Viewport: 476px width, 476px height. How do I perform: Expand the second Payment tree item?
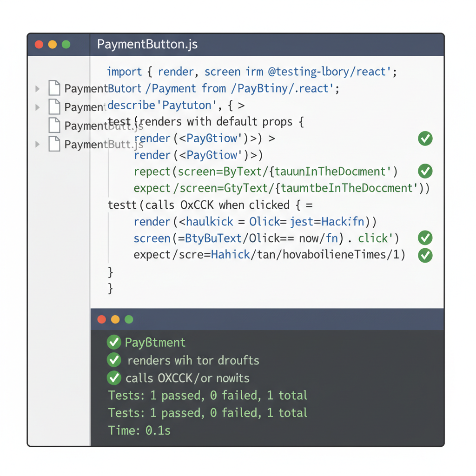click(38, 107)
